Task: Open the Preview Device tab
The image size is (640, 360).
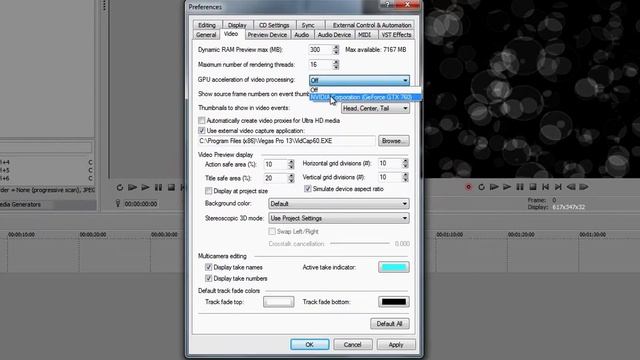Action: click(x=267, y=35)
